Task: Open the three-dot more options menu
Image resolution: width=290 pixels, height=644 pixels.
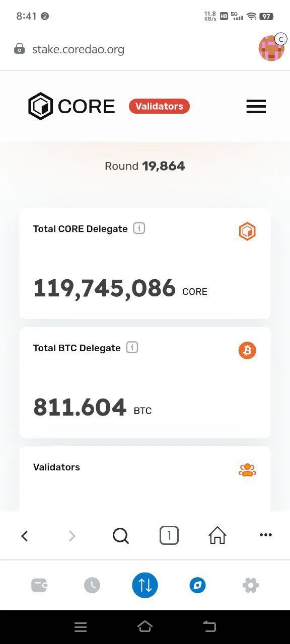Action: (266, 535)
